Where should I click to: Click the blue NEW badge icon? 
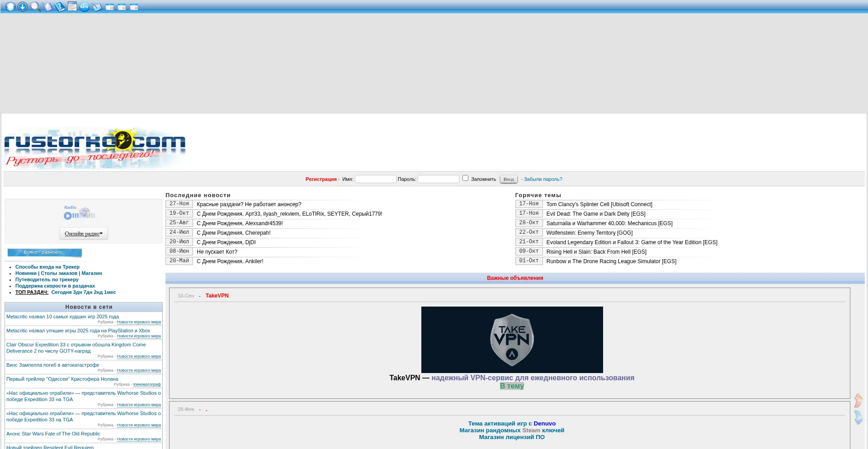85,7
